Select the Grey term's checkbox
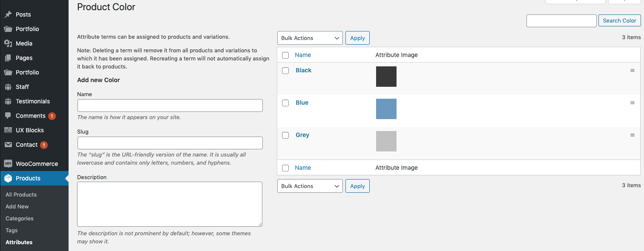Screen dimensions: 644x251 (x=285, y=135)
